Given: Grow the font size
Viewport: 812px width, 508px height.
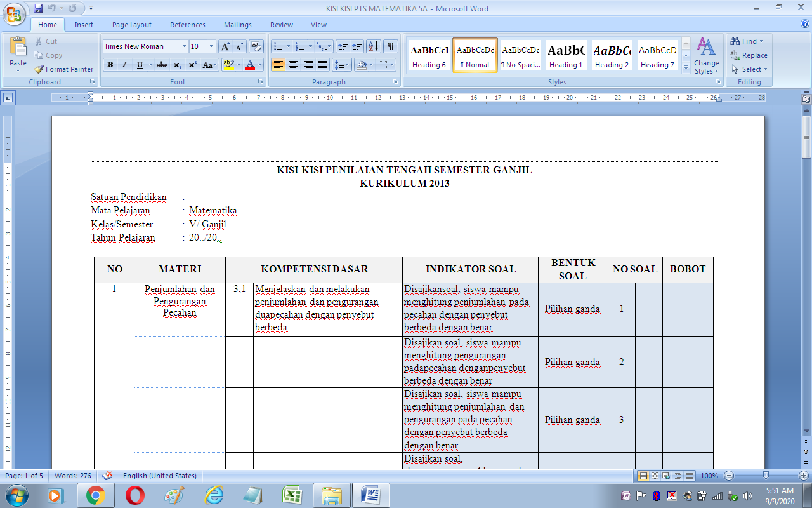Looking at the screenshot, I should [x=225, y=46].
